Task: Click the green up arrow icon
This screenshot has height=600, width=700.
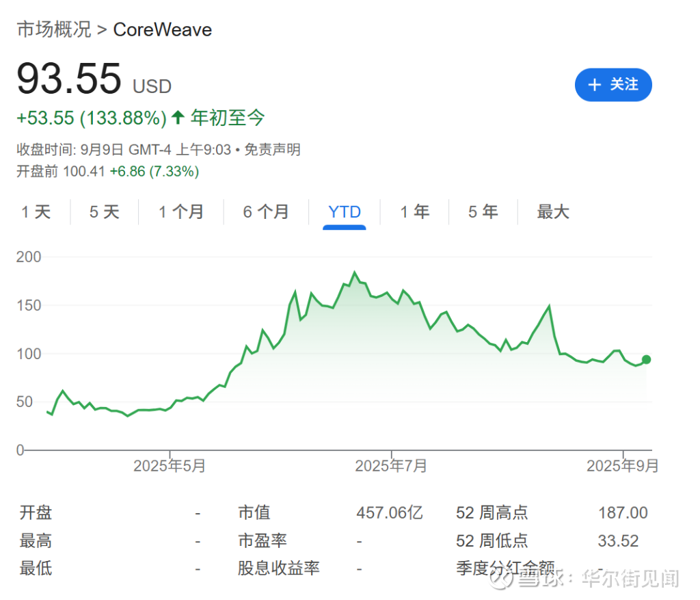Action: click(x=178, y=118)
